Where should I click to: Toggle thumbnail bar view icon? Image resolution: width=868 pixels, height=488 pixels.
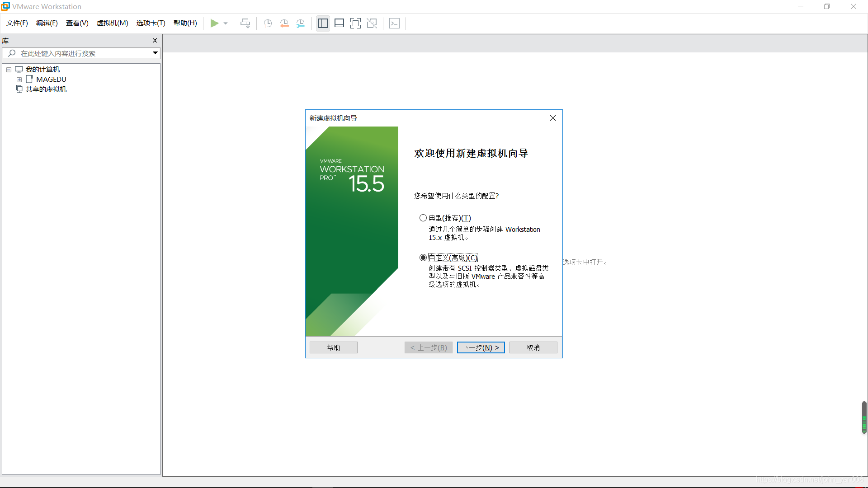click(x=339, y=23)
